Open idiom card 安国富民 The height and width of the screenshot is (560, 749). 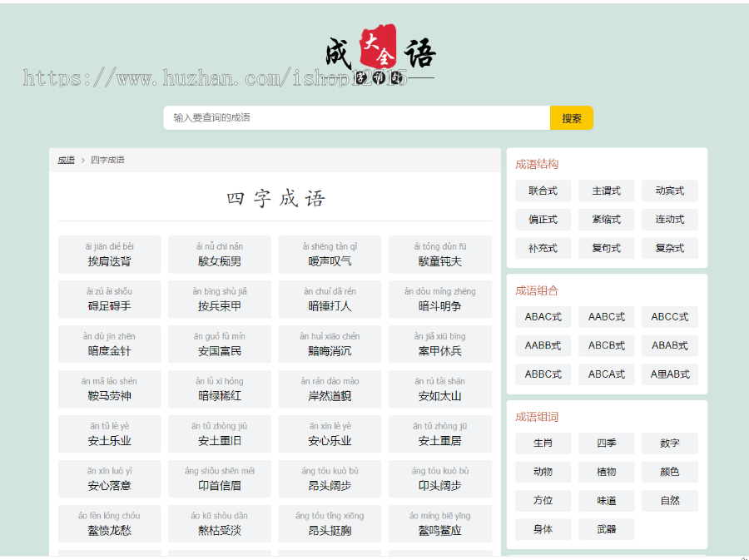pyautogui.click(x=219, y=344)
